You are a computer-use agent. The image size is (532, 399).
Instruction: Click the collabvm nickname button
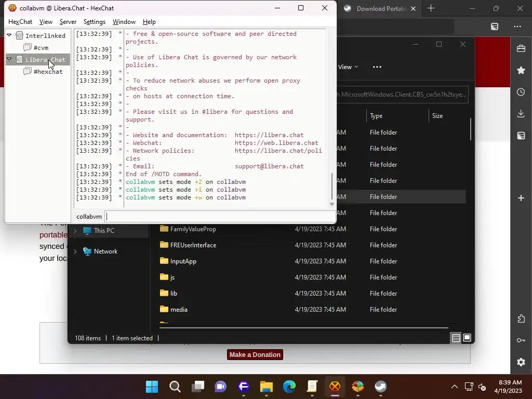coord(89,217)
